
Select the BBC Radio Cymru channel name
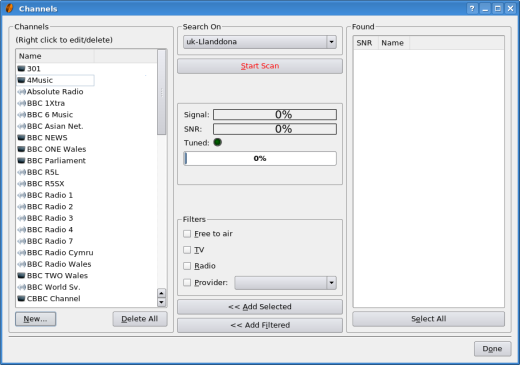pyautogui.click(x=60, y=253)
